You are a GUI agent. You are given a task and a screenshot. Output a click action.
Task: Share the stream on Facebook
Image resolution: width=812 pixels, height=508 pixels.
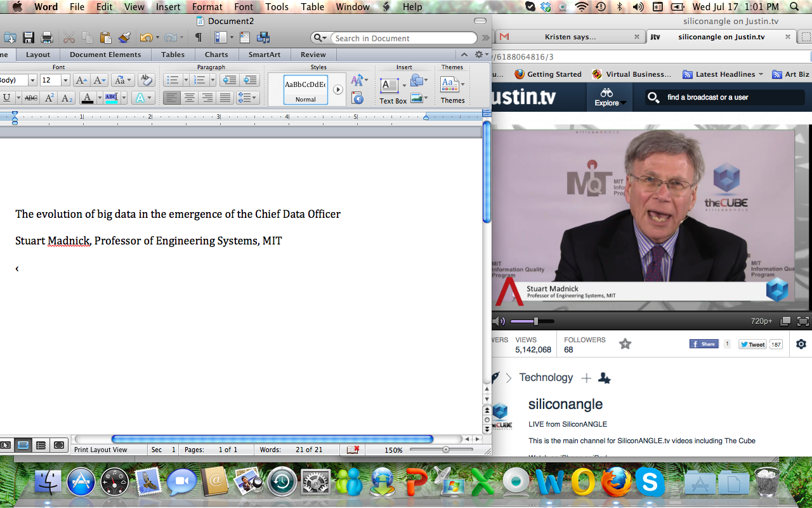coord(704,344)
